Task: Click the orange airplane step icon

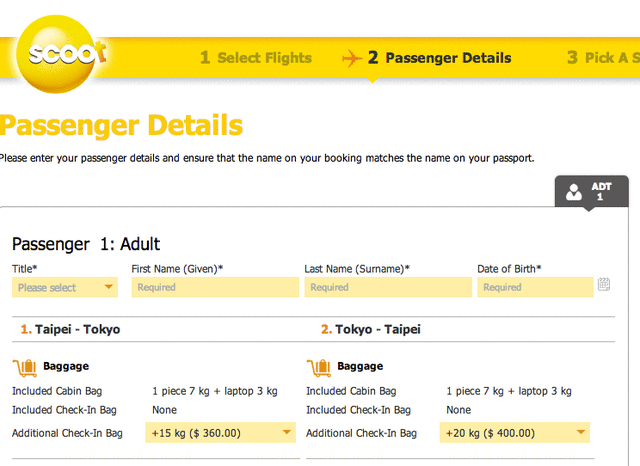Action: (352, 58)
